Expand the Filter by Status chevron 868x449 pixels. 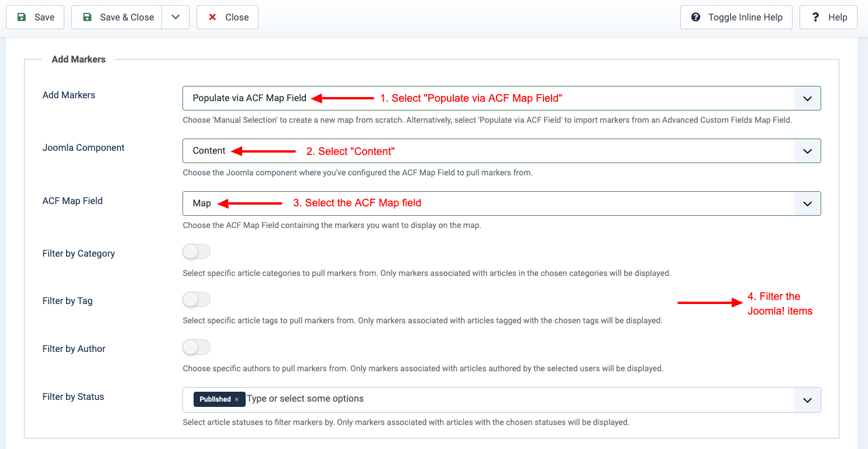(x=808, y=400)
